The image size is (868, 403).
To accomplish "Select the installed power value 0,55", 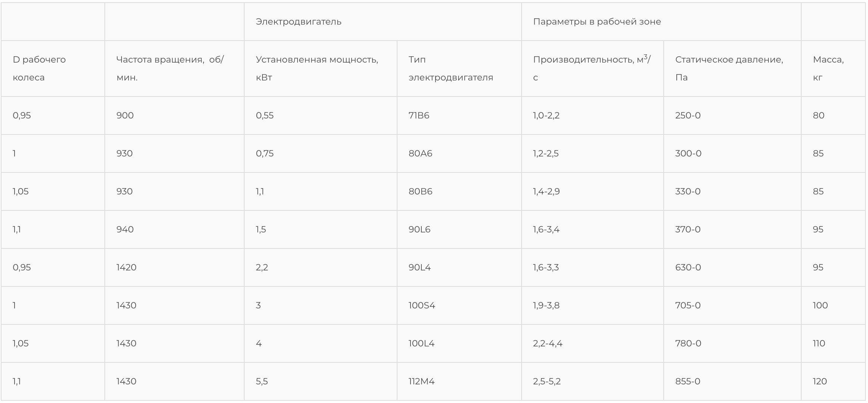I will 264,115.
